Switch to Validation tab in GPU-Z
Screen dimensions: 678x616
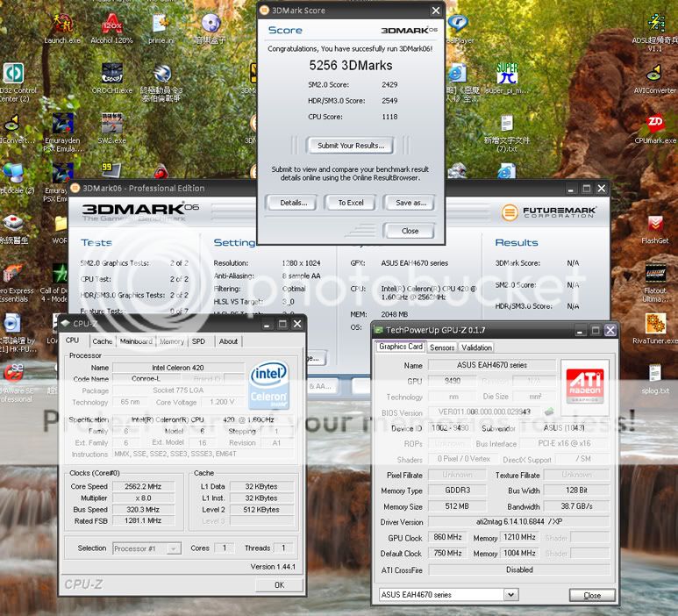(x=476, y=347)
